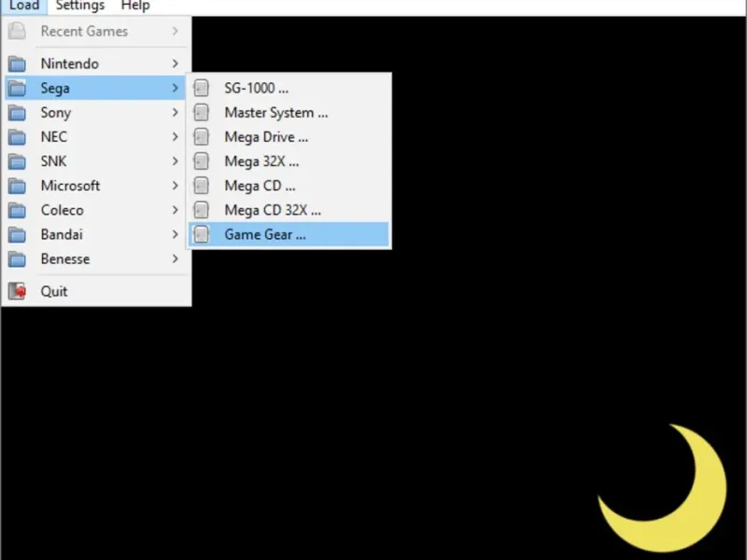The image size is (747, 560).
Task: Open the Load menu
Action: (x=24, y=6)
